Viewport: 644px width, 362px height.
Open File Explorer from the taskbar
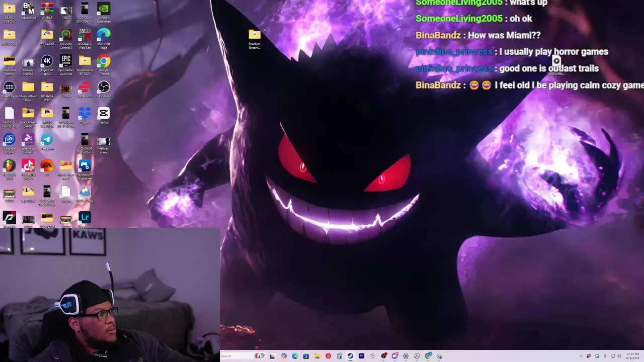point(317,356)
